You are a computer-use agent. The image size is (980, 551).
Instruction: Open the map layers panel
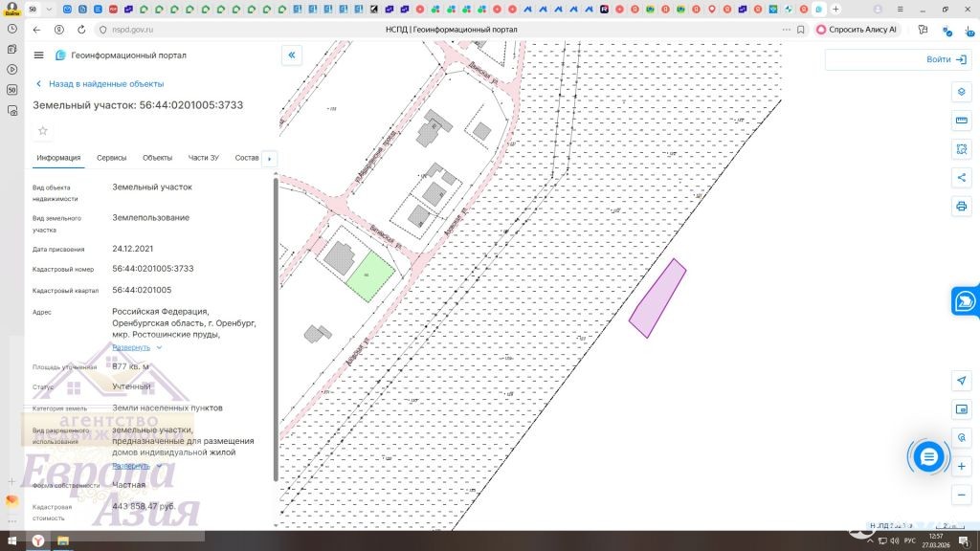[961, 92]
